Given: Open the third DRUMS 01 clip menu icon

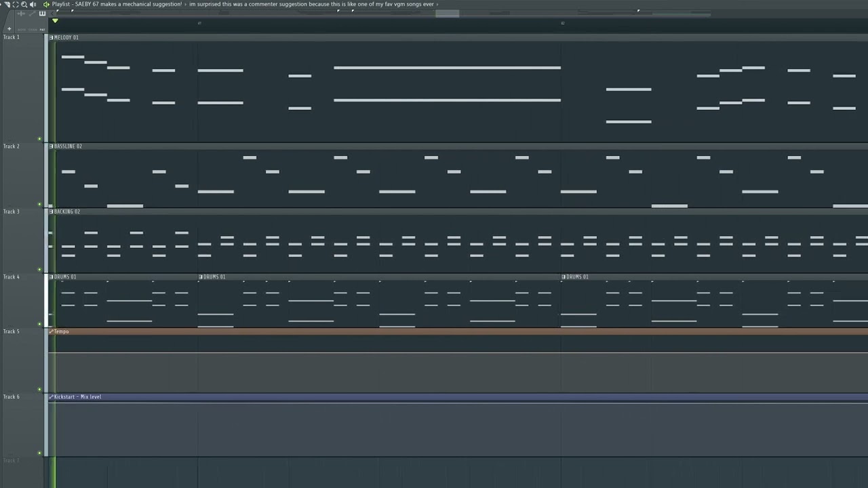Looking at the screenshot, I should 564,277.
